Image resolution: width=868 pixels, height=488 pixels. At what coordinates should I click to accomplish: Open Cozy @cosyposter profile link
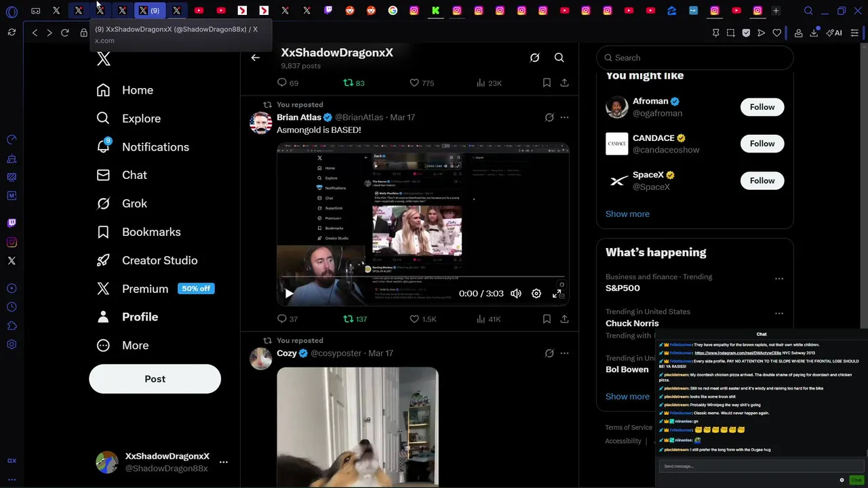(336, 353)
